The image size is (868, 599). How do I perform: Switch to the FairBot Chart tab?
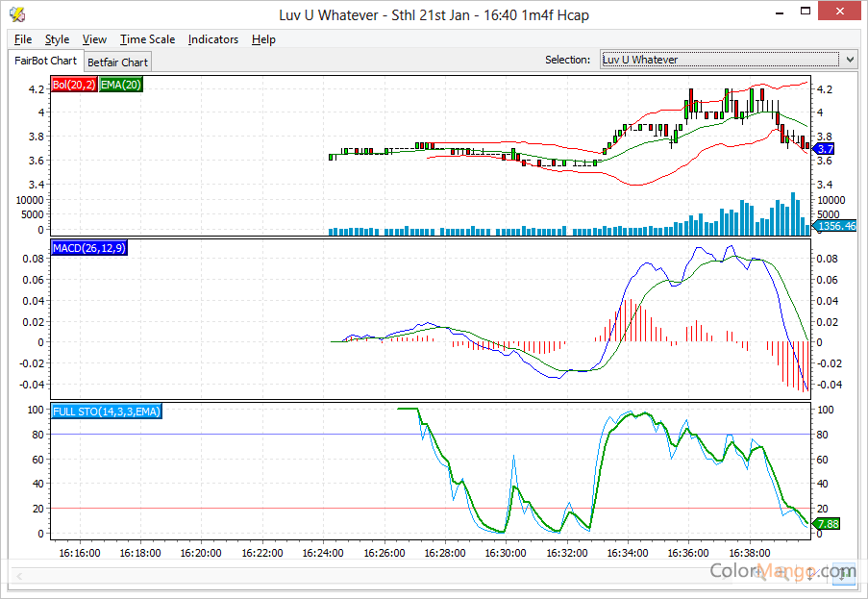pos(45,61)
